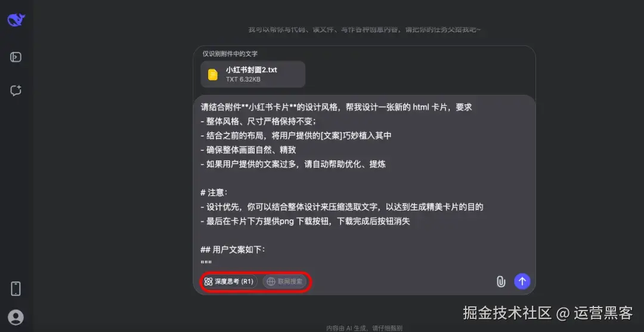Open the mobile app download icon
Image resolution: width=644 pixels, height=332 pixels.
pos(16,289)
